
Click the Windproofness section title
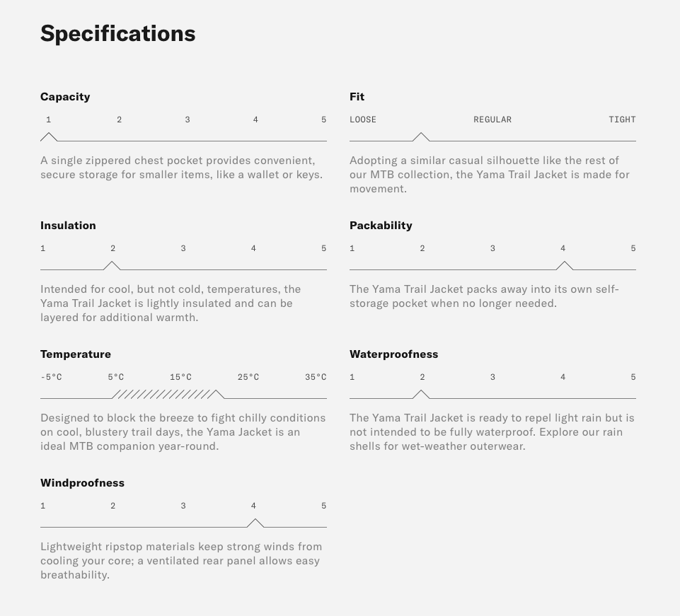coord(82,483)
